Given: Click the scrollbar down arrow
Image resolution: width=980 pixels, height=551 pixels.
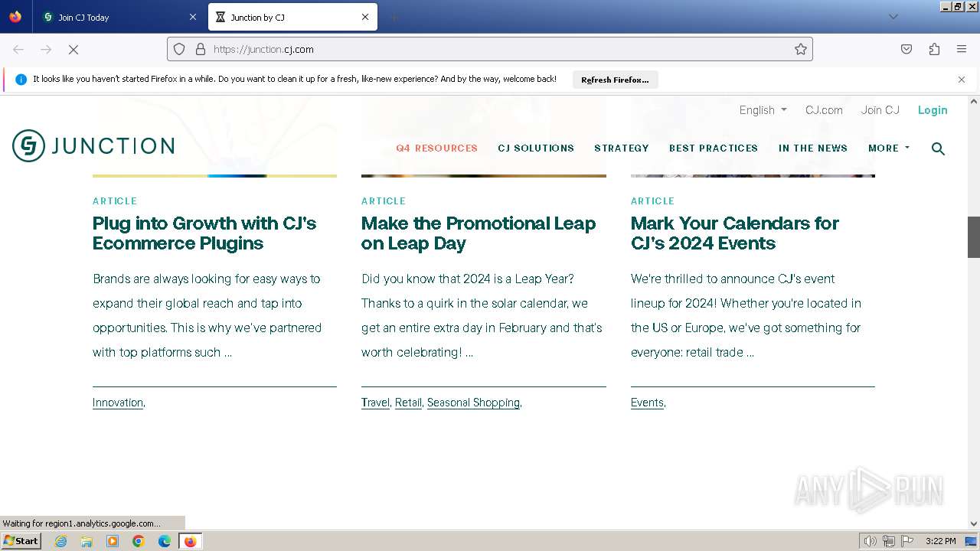Looking at the screenshot, I should (x=974, y=523).
